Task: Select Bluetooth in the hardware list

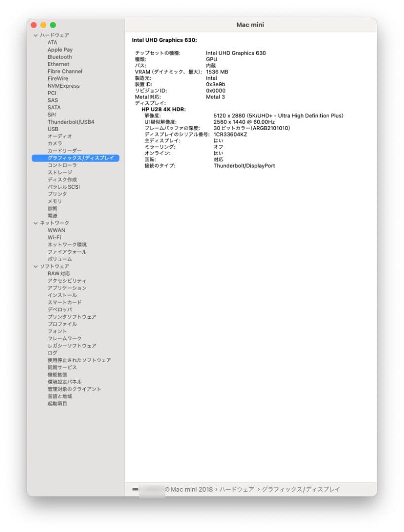Action: pos(59,57)
